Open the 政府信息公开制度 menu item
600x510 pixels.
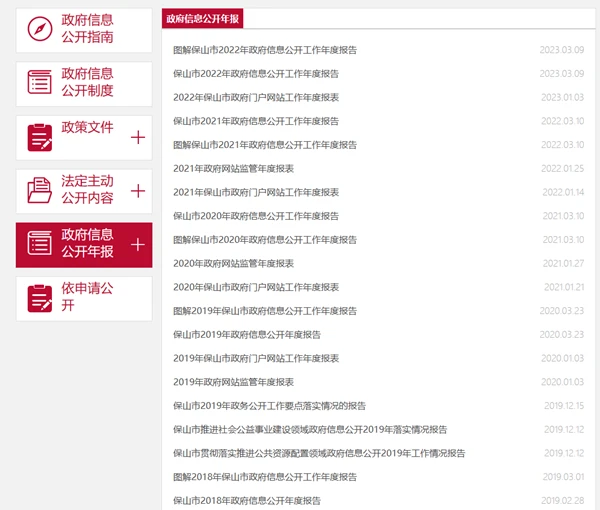[x=87, y=83]
